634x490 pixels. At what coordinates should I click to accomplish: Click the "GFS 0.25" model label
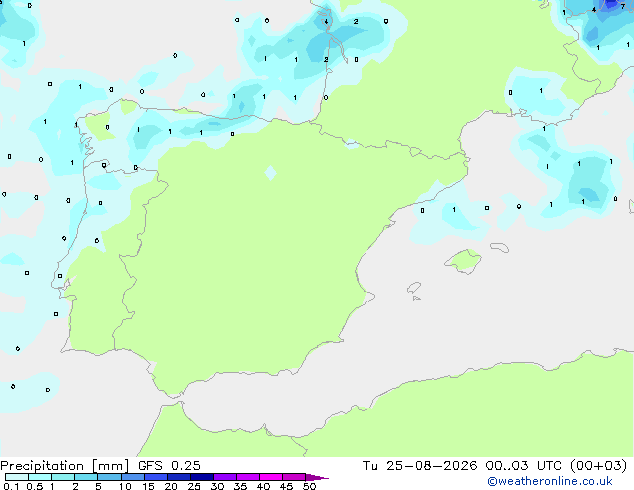[169, 466]
